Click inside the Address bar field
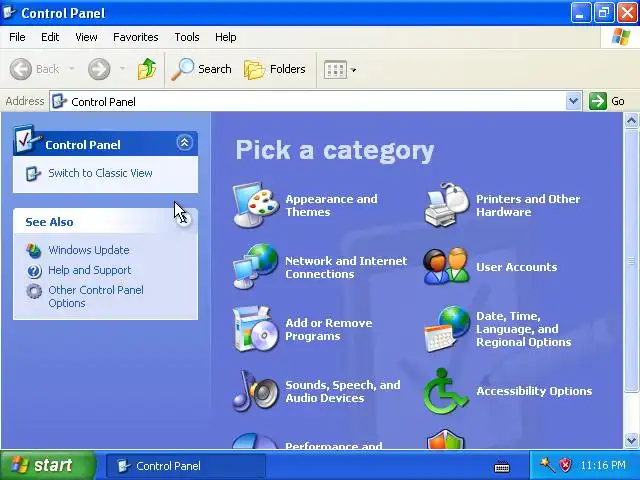The width and height of the screenshot is (640, 480). tap(316, 101)
